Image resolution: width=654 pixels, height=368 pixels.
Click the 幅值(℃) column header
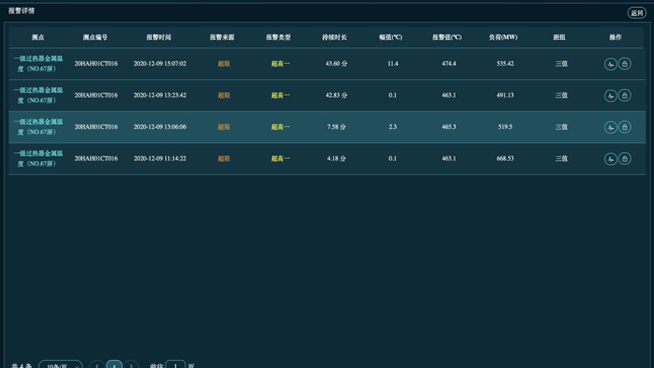[x=391, y=37]
